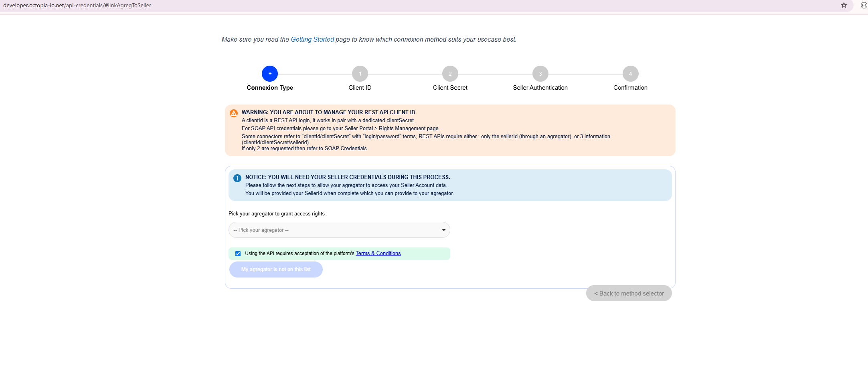Image resolution: width=868 pixels, height=376 pixels.
Task: Select the Client ID step label
Action: [360, 88]
